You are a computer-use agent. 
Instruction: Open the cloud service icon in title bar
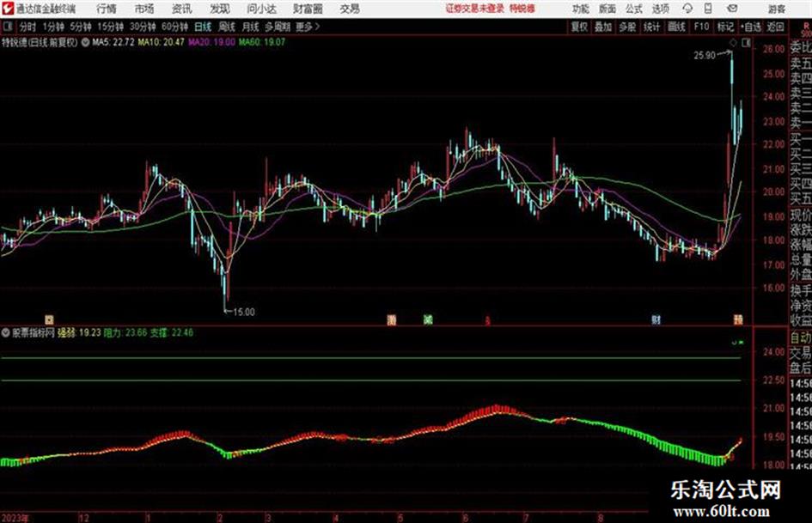coord(687,9)
